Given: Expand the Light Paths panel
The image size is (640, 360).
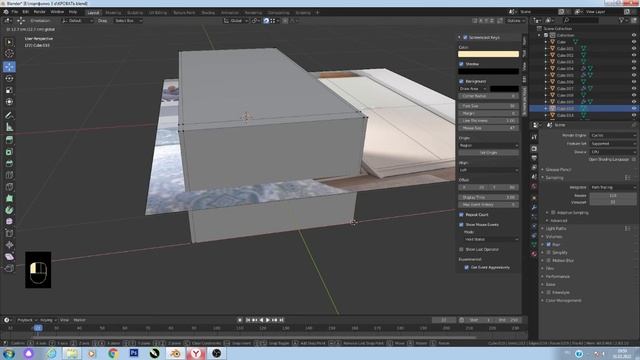Looking at the screenshot, I should pyautogui.click(x=556, y=229).
